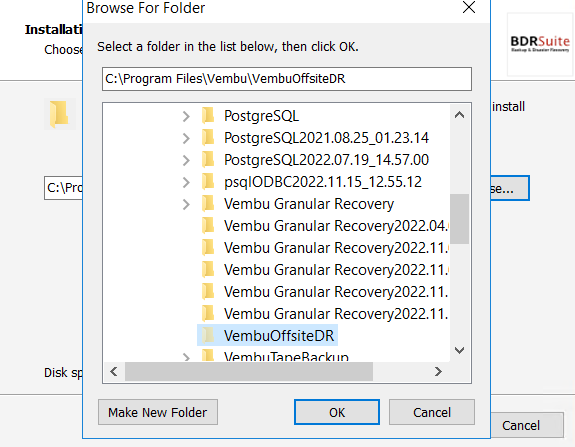Viewport: 575px width, 447px height.
Task: Select Vembu Granular Recovery2022.04 folder
Action: tap(325, 226)
